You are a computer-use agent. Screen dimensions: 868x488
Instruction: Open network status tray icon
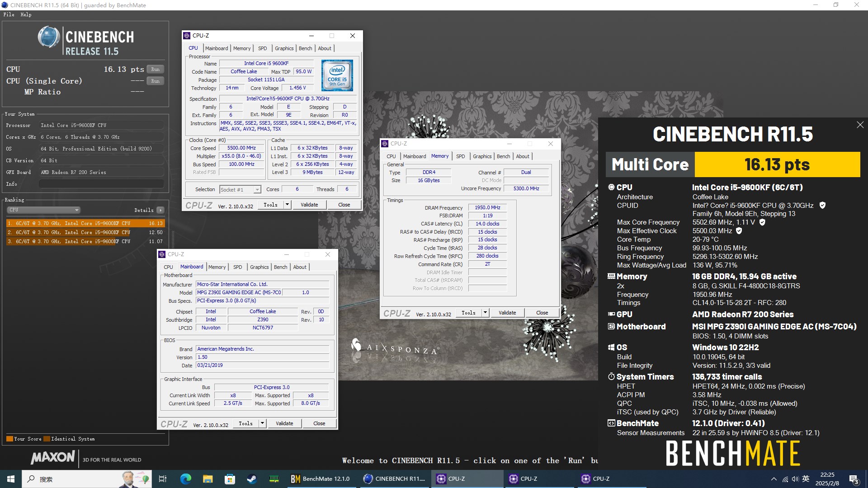click(785, 479)
